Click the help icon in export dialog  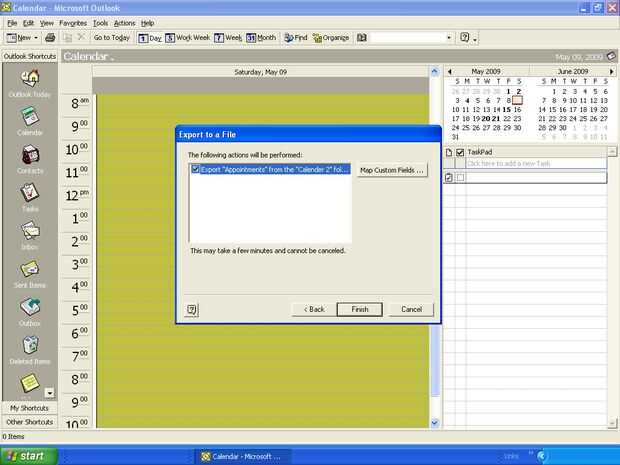[192, 310]
